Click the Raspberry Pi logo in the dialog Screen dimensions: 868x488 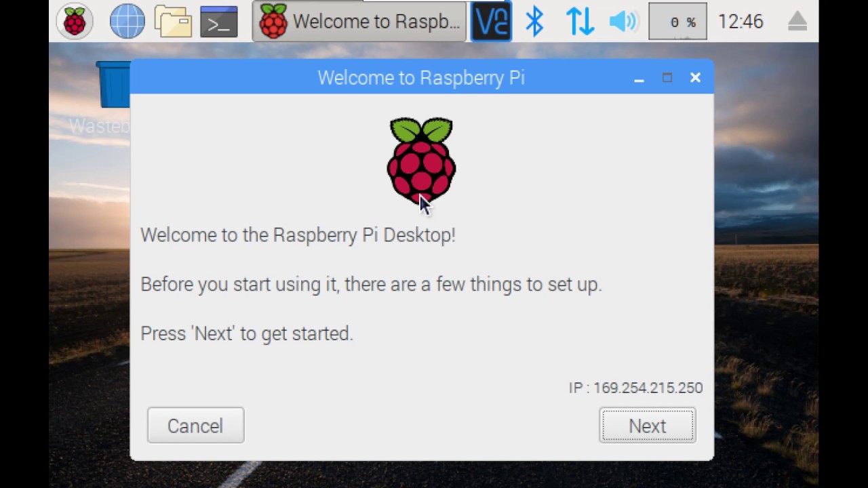point(421,161)
